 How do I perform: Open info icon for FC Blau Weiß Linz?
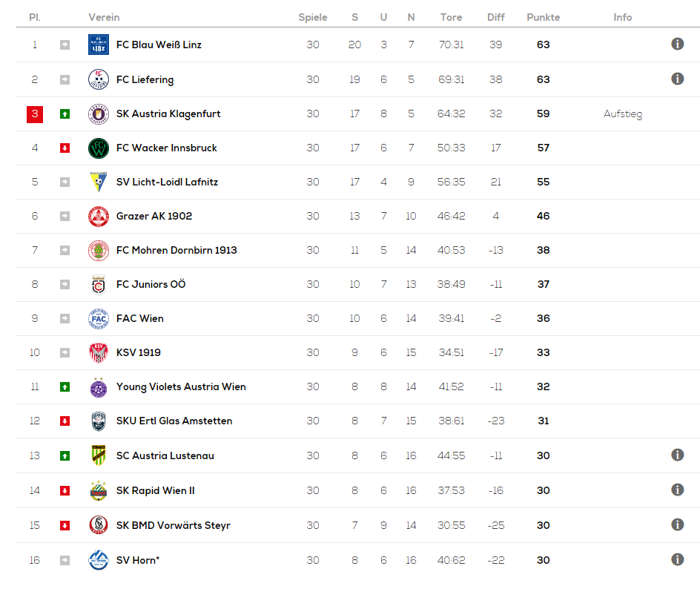(x=677, y=44)
